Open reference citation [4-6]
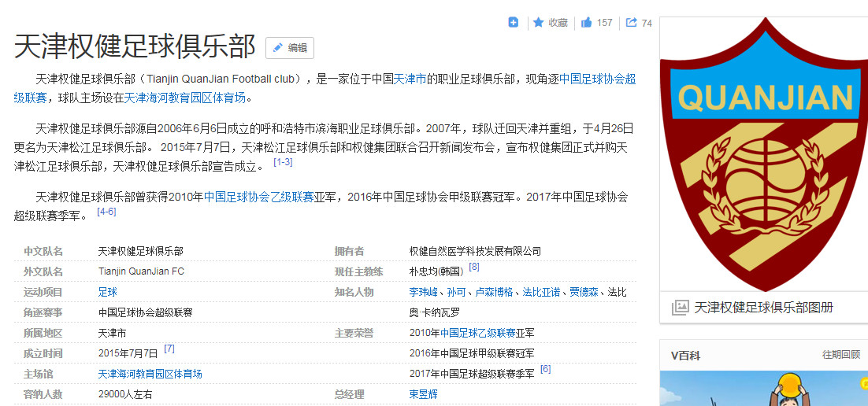Image resolution: width=868 pixels, height=406 pixels. 106,212
